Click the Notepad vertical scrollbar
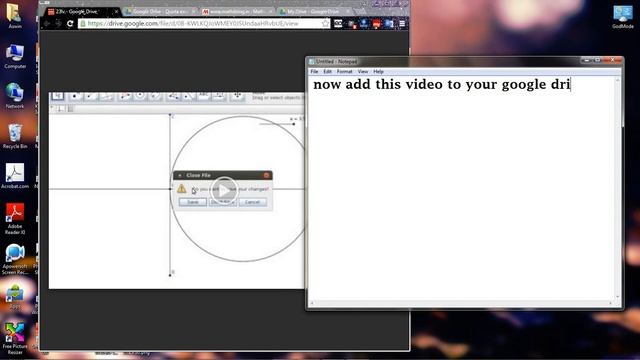The height and width of the screenshot is (360, 640). tap(617, 188)
